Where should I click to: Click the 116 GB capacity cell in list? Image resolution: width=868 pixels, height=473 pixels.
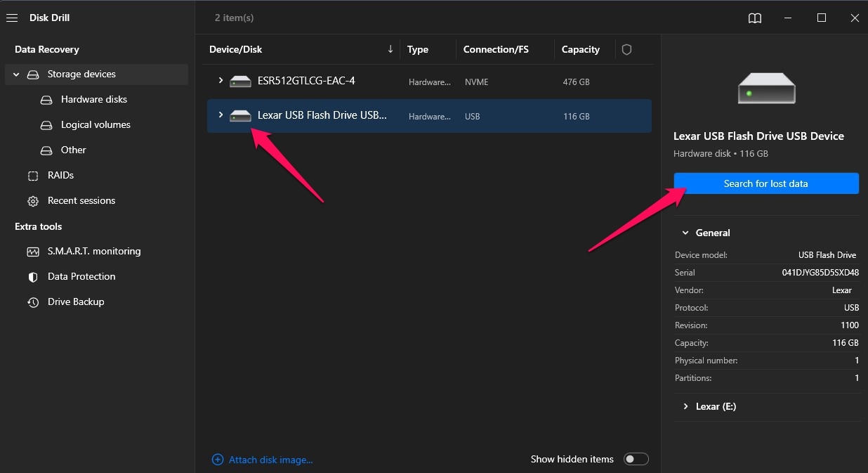coord(577,117)
